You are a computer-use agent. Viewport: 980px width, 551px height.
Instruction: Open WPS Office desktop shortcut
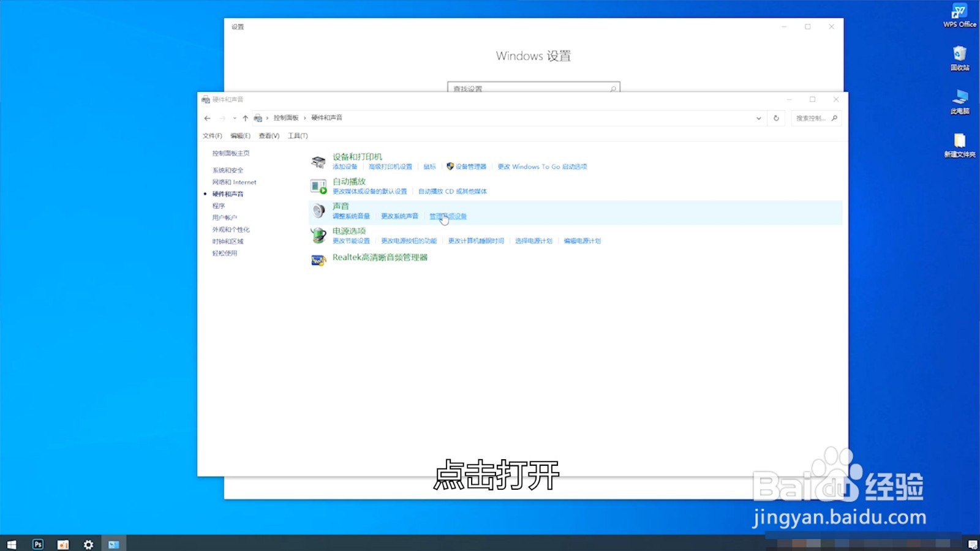(959, 16)
